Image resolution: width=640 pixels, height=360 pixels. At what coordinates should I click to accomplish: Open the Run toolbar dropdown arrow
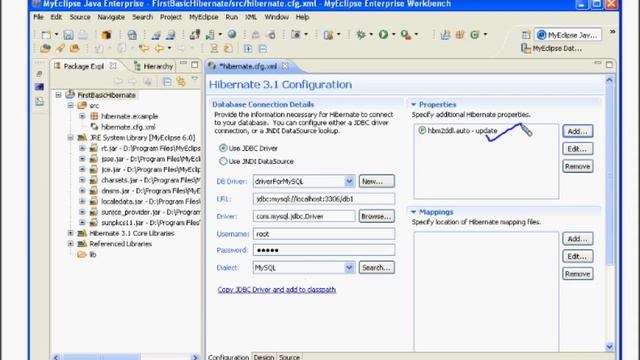pyautogui.click(x=393, y=35)
